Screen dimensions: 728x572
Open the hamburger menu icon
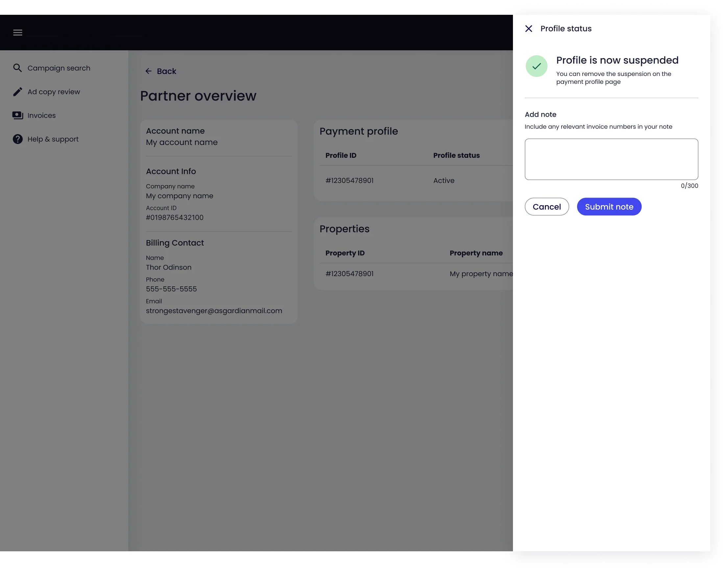tap(18, 33)
